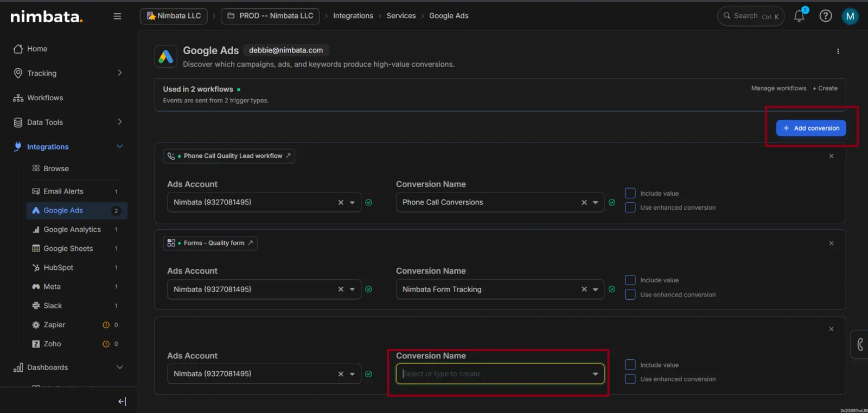The image size is (868, 413).
Task: Click the empty Conversion Name input field
Action: [x=500, y=374]
